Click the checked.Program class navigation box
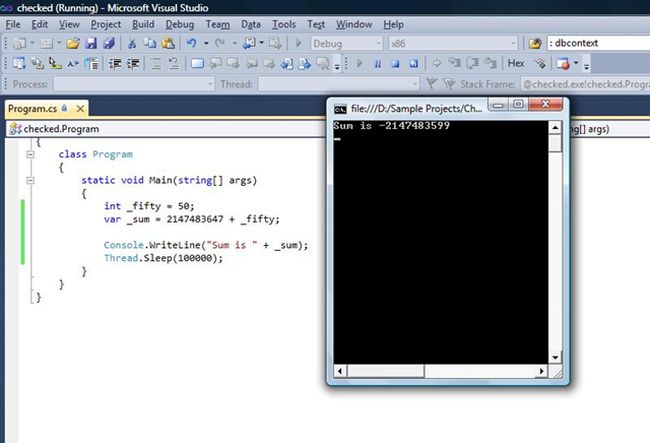The image size is (650, 443). click(x=166, y=129)
